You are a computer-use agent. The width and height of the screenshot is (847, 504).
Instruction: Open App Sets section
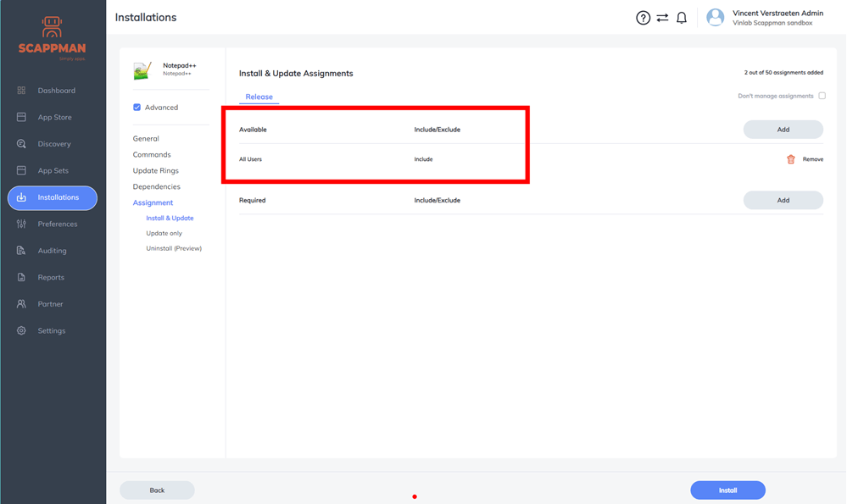pyautogui.click(x=53, y=170)
